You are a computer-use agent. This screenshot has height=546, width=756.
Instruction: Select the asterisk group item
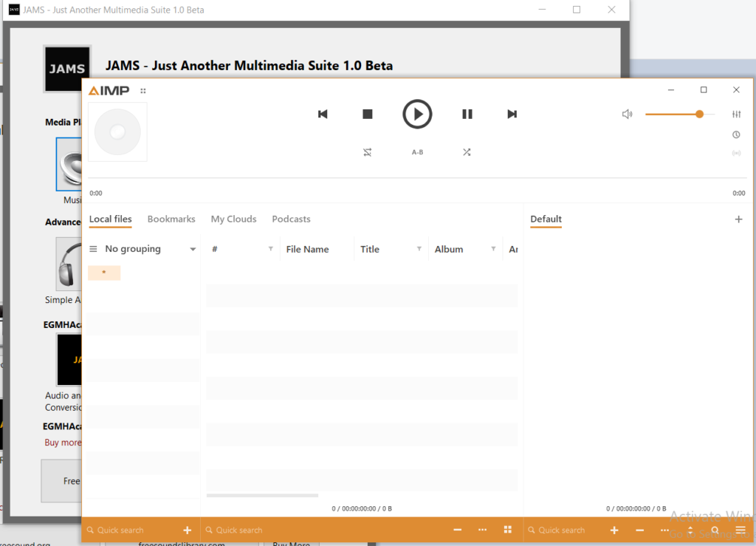104,273
